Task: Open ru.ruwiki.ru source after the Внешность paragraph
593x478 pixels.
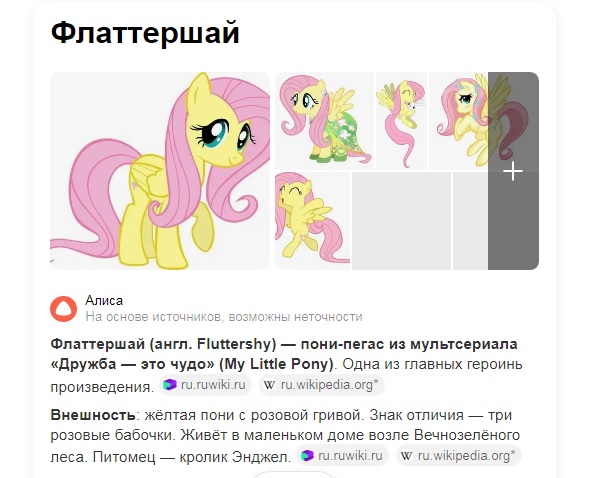Action: click(342, 455)
